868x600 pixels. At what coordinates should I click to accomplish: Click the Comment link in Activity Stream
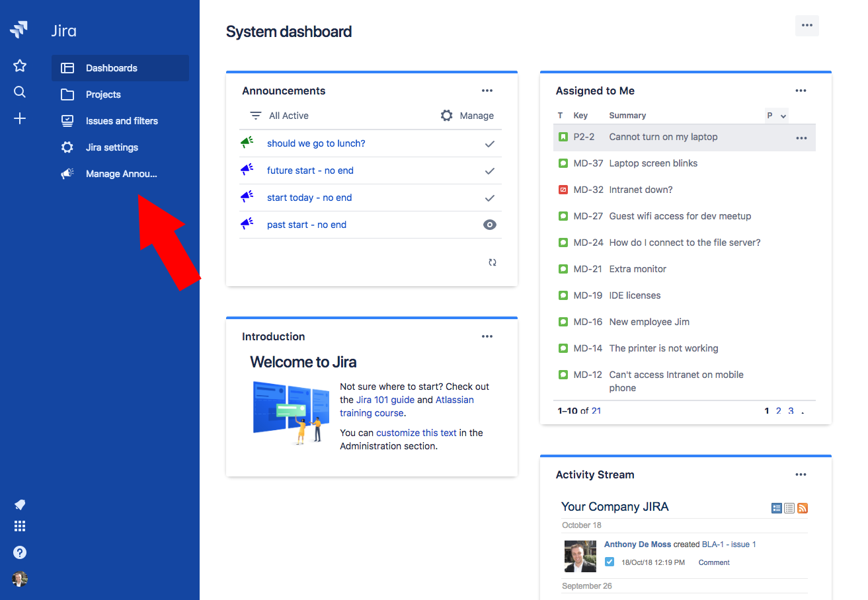[x=714, y=562]
